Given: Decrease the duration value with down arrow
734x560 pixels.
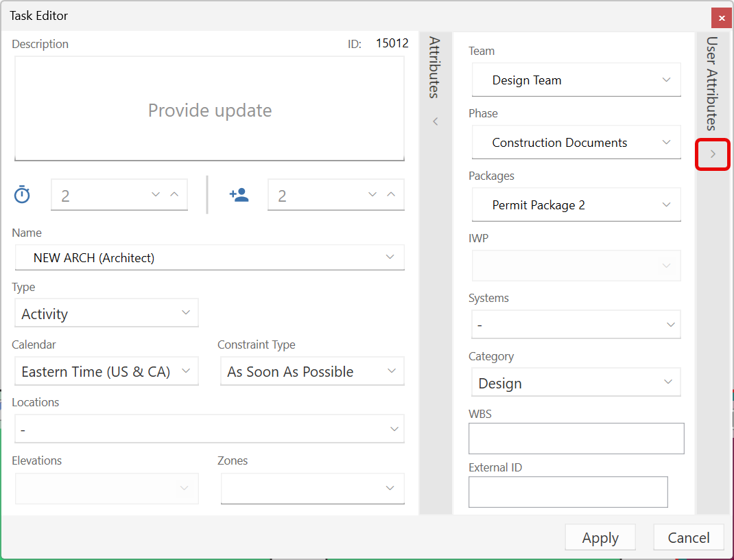Looking at the screenshot, I should click(x=156, y=194).
